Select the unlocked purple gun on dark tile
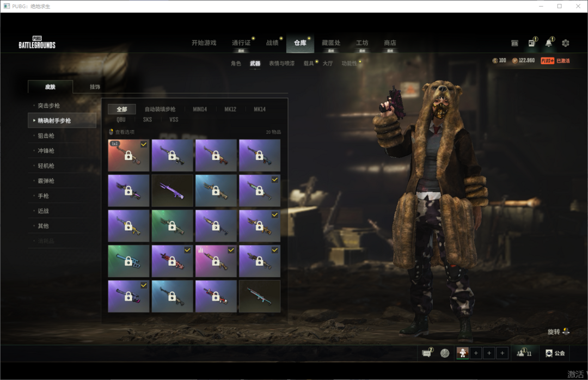Viewport: 588px width, 380px height. coord(173,191)
